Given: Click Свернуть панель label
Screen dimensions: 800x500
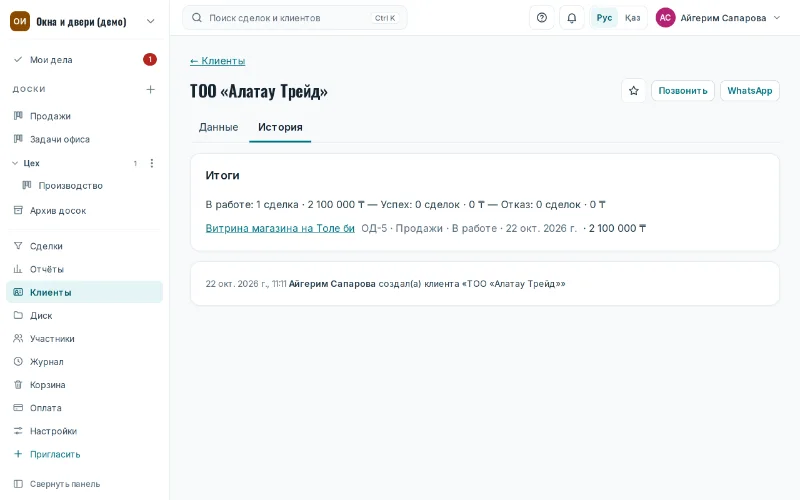Looking at the screenshot, I should pyautogui.click(x=65, y=484).
